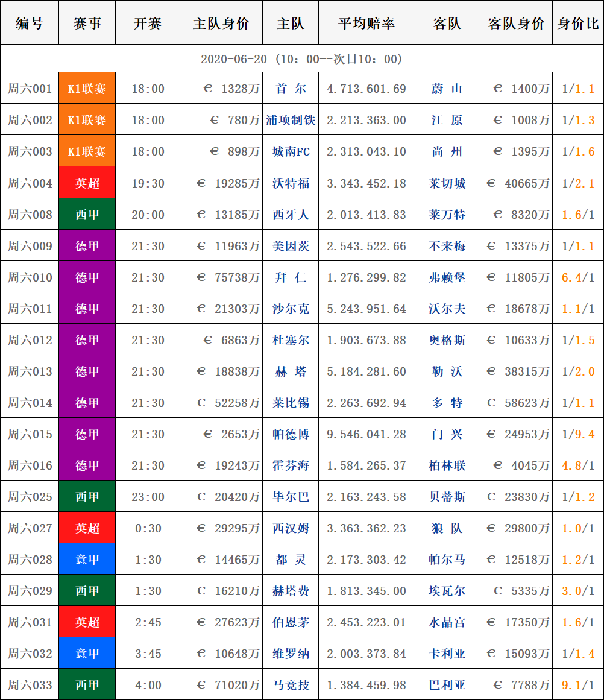Viewport: 604px width, 700px height.
Task: Select home team 霍芬海姆 (霍芬海)
Action: [x=291, y=465]
